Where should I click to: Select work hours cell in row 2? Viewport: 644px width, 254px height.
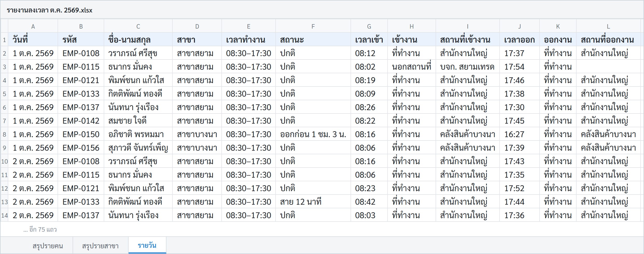[249, 53]
